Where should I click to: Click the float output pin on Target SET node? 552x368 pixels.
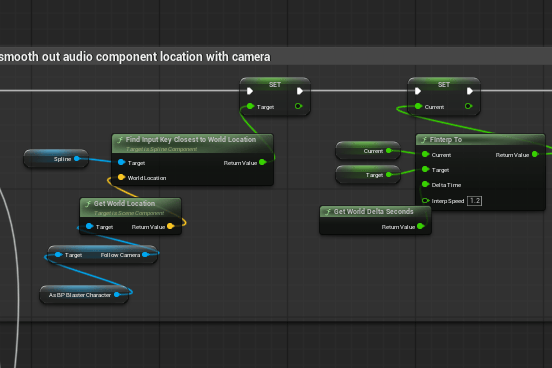[x=299, y=106]
